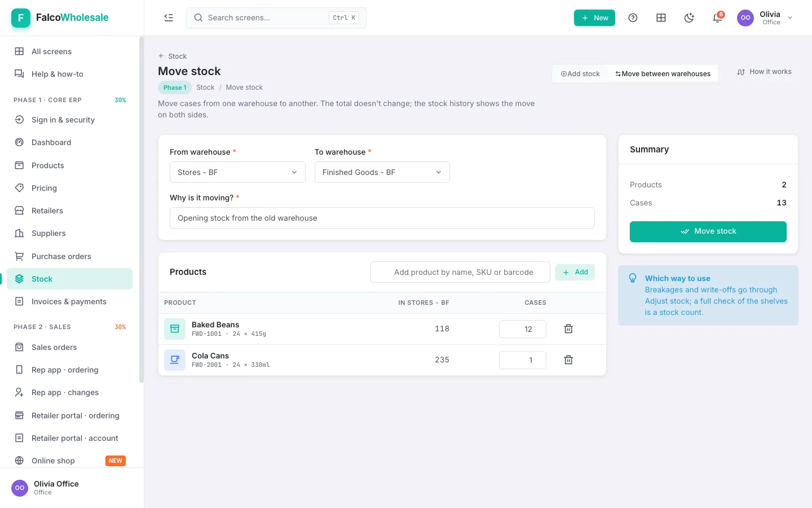Collapse the sidebar with the menu toggle icon

(169, 17)
